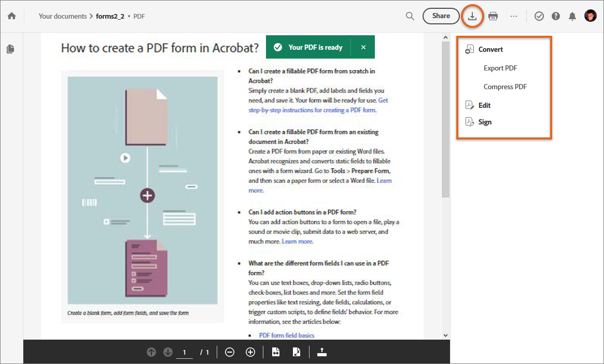
Task: Dismiss the Your PDF is ready banner
Action: point(363,47)
